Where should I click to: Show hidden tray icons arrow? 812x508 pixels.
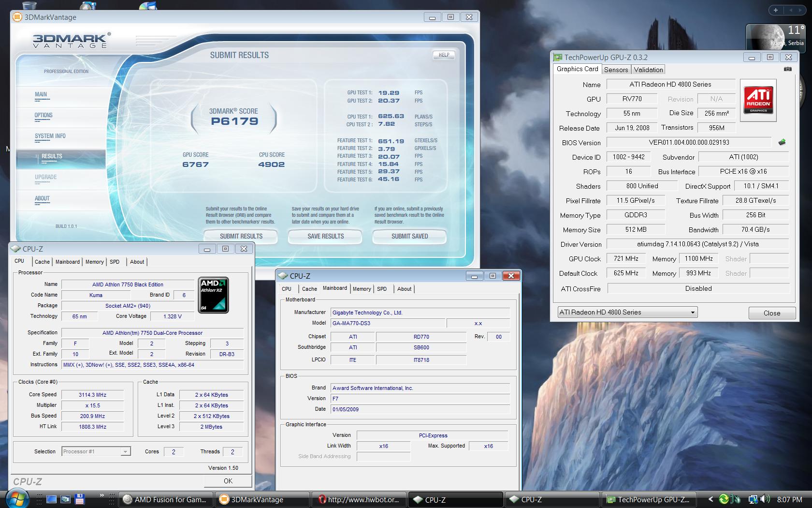click(x=710, y=499)
